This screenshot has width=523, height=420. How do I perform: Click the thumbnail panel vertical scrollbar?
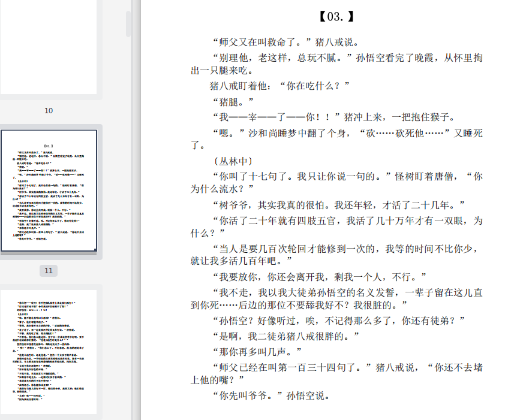click(x=128, y=23)
